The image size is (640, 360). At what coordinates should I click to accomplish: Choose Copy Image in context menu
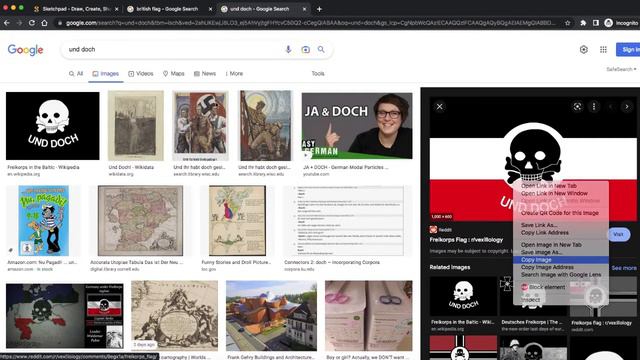pyautogui.click(x=561, y=260)
